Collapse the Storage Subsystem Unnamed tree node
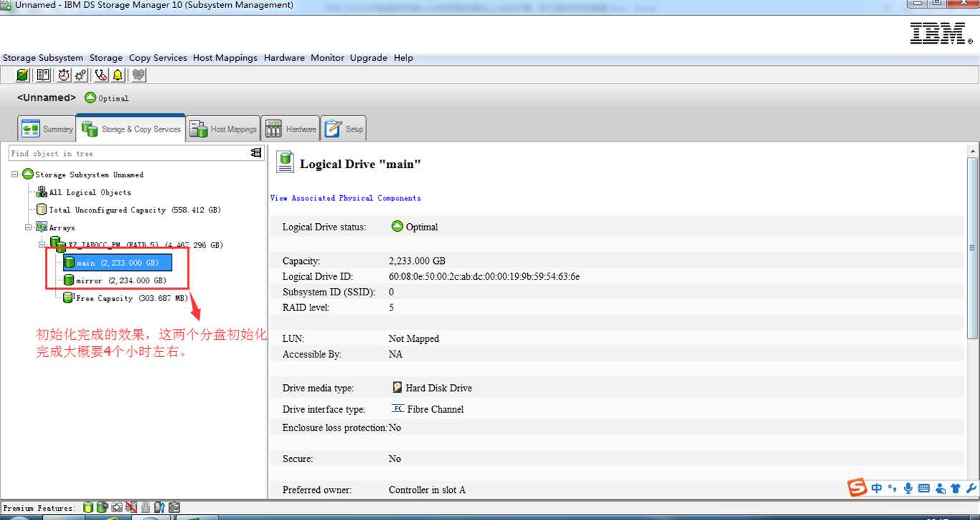The width and height of the screenshot is (980, 520). point(15,174)
